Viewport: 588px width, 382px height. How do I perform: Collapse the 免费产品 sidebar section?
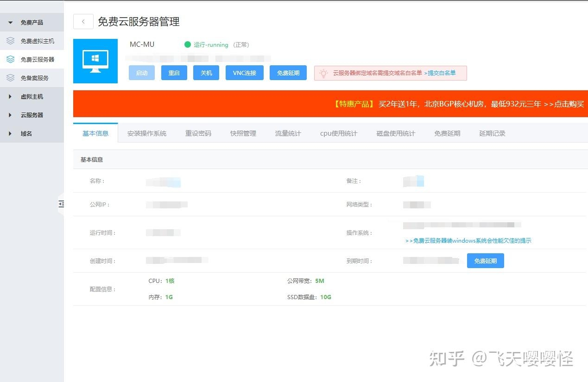[x=9, y=22]
